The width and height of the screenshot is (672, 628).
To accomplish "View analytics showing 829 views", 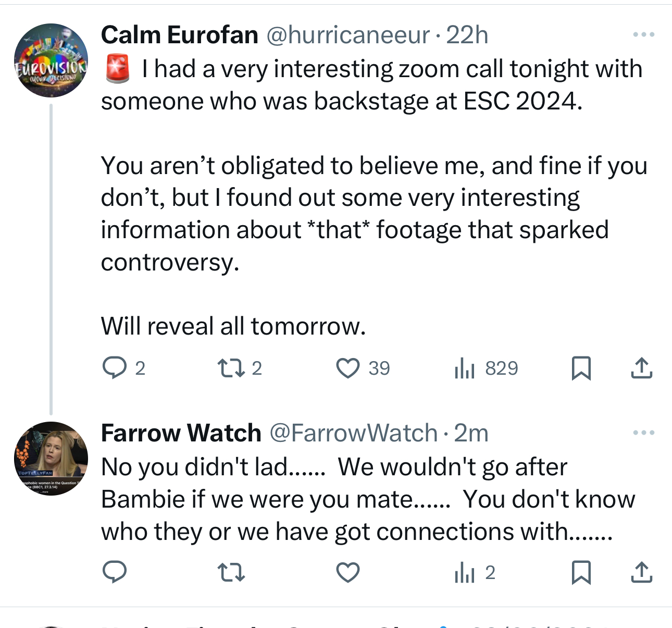I will [x=465, y=368].
